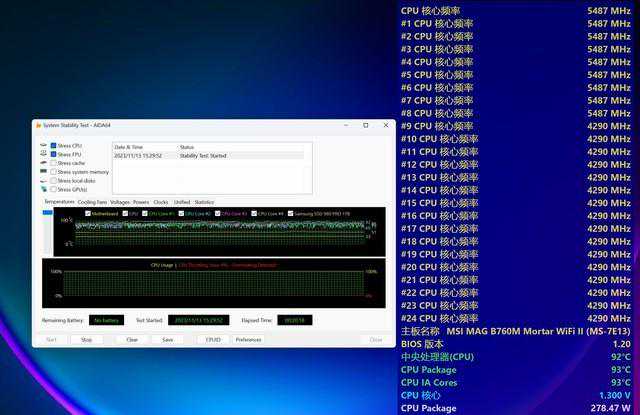Image resolution: width=640 pixels, height=415 pixels.
Task: Toggle the Samsung SSD 980 PRO graph checkbox
Action: (x=292, y=213)
